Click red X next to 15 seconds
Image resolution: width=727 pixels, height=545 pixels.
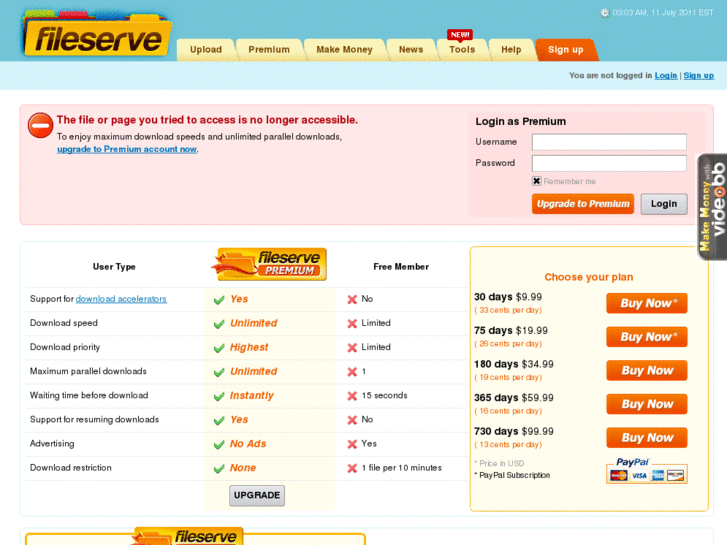(x=352, y=396)
